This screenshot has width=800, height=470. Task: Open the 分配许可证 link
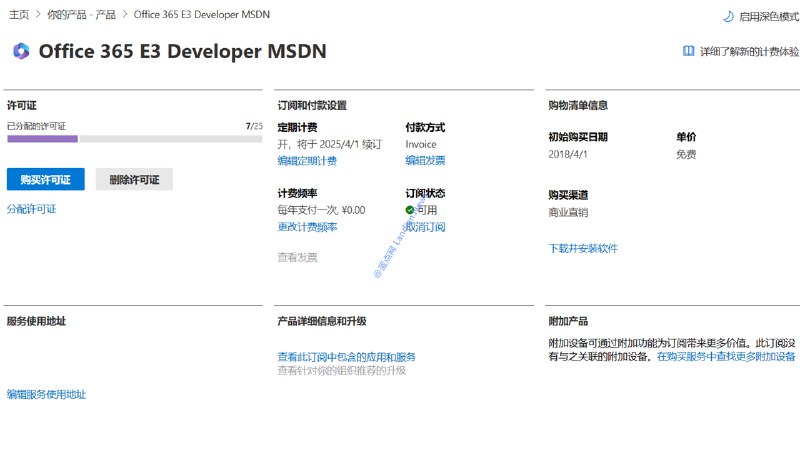pyautogui.click(x=32, y=209)
